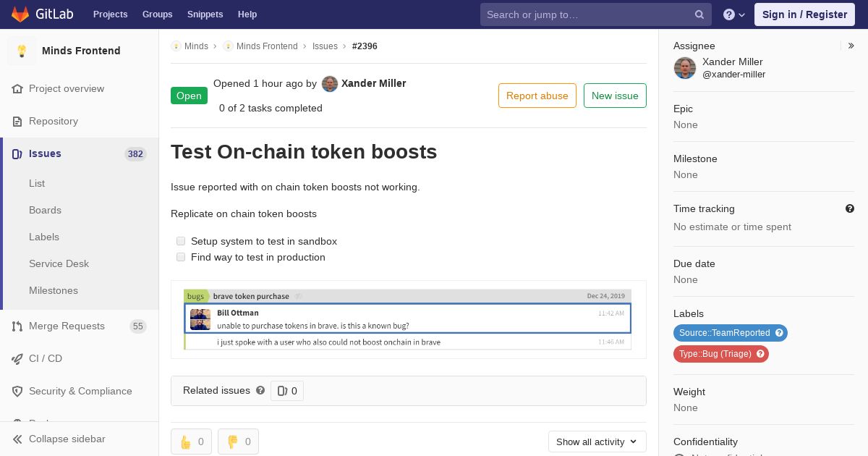Open the embedded chat screenshot image

(408, 319)
